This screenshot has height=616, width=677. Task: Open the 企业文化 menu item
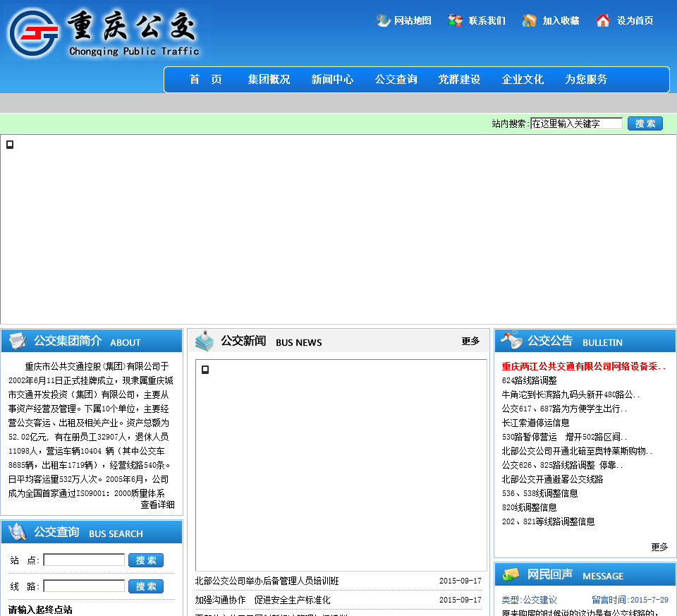[523, 80]
